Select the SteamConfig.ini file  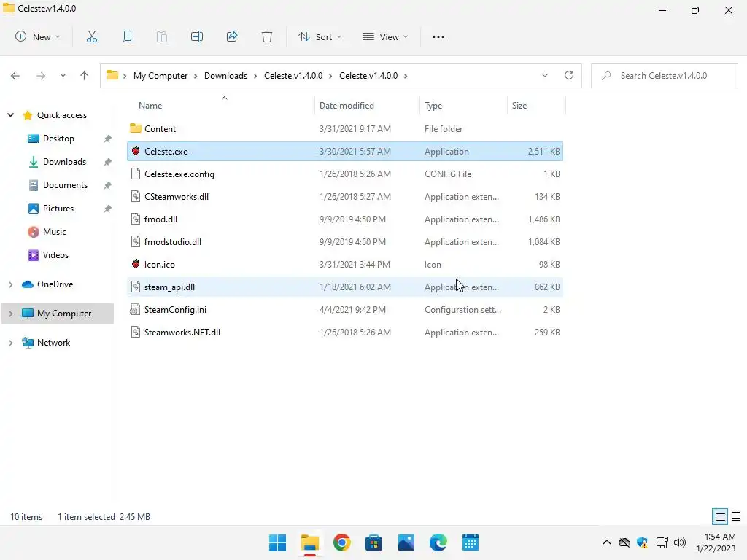tap(345, 309)
